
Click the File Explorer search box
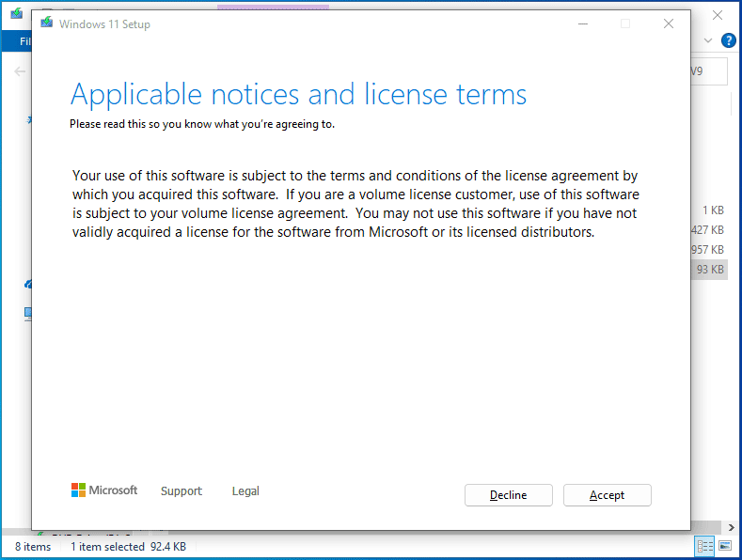point(709,71)
